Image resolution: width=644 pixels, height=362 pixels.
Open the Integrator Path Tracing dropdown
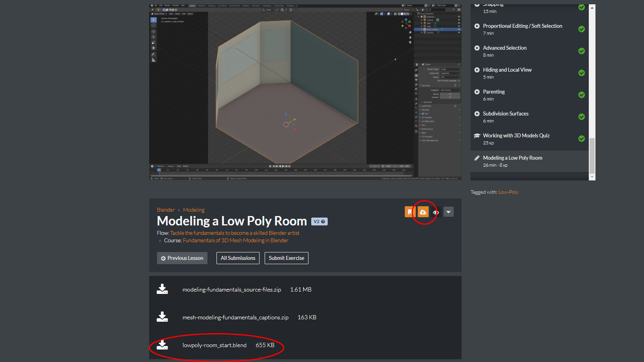coord(450,90)
